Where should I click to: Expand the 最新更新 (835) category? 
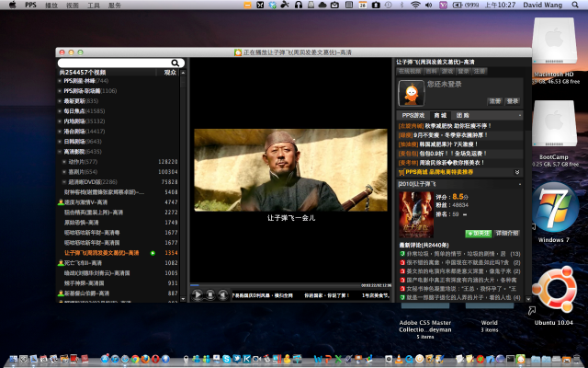(x=60, y=101)
